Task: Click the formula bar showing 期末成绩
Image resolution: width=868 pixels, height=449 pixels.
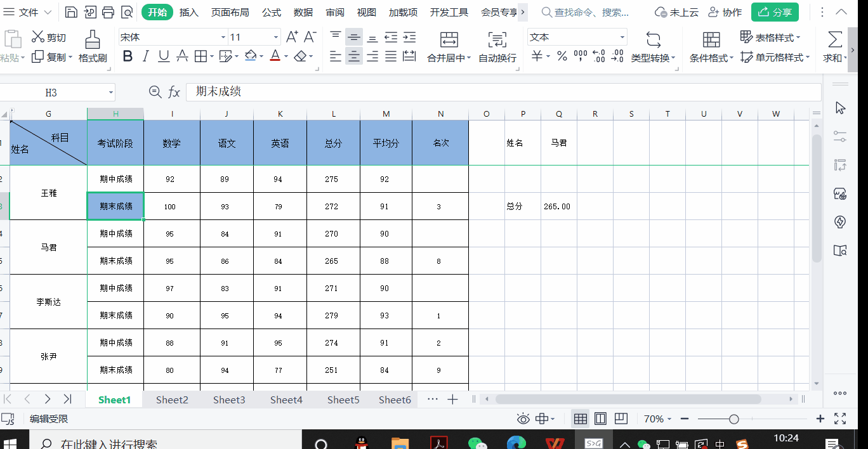Action: pyautogui.click(x=503, y=92)
